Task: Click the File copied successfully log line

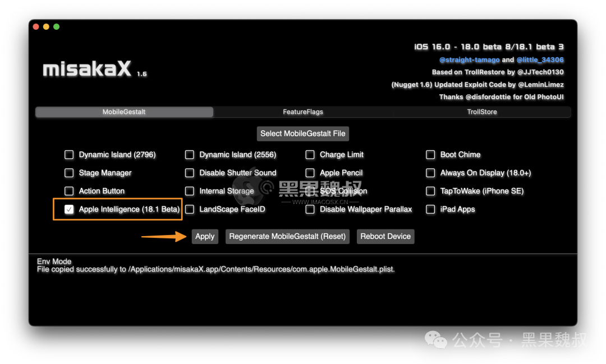Action: pyautogui.click(x=215, y=269)
